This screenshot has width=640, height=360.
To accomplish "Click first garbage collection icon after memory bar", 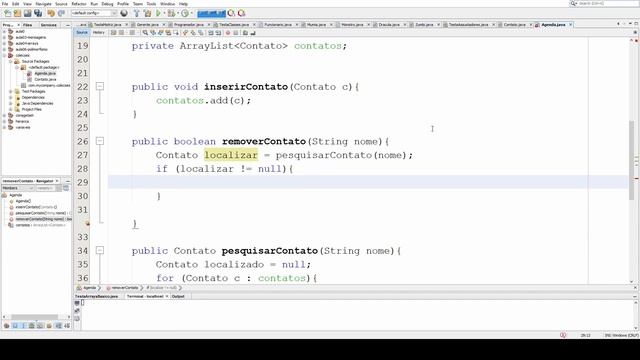I will pyautogui.click(x=231, y=13).
